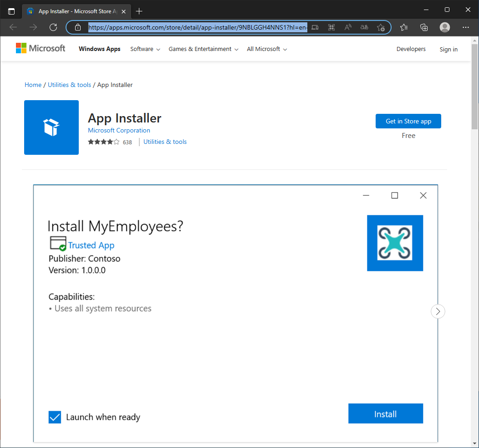Open the Favorites list
Viewport: 479px width, 448px height.
coord(404,27)
